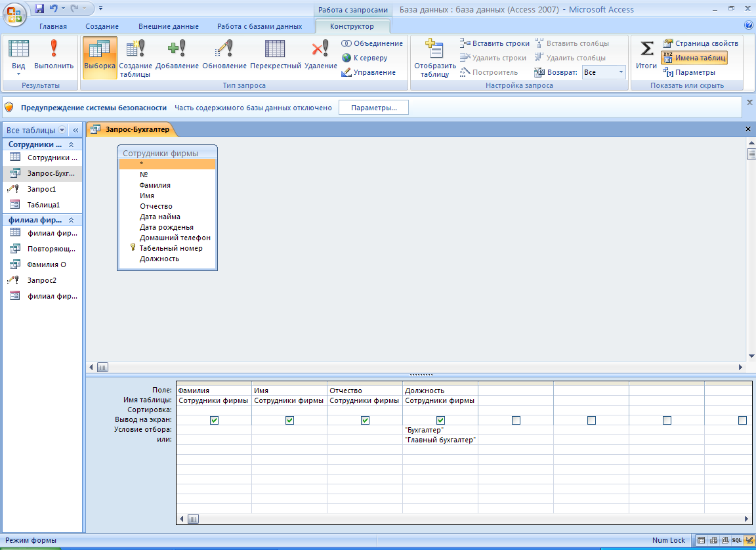The height and width of the screenshot is (550, 756).
Task: Collapse филиал фир... group in navigation
Action: coord(71,220)
